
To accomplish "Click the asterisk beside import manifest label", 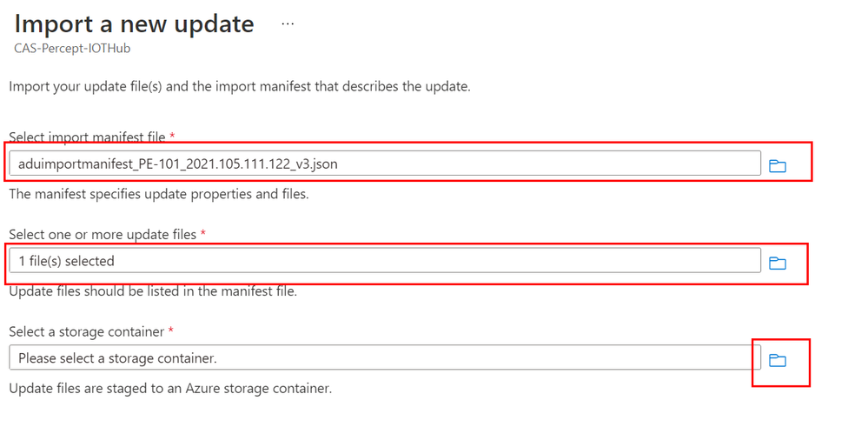I will point(173,136).
